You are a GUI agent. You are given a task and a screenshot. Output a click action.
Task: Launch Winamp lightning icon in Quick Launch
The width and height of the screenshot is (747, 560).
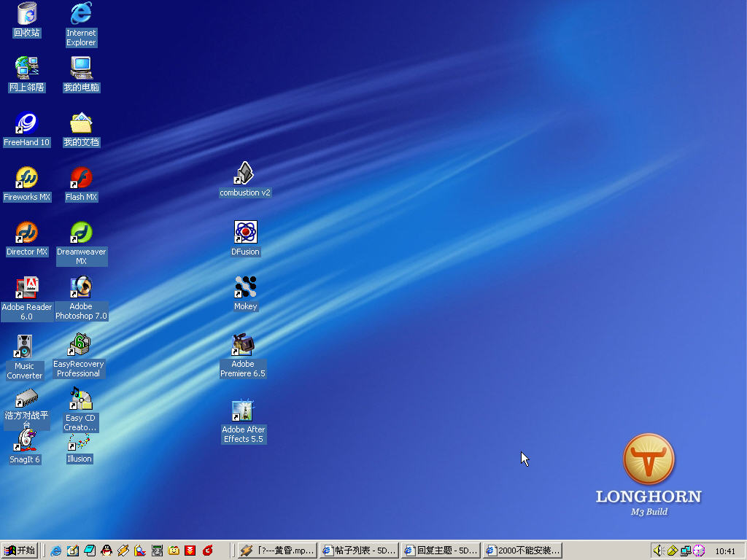pos(123,551)
